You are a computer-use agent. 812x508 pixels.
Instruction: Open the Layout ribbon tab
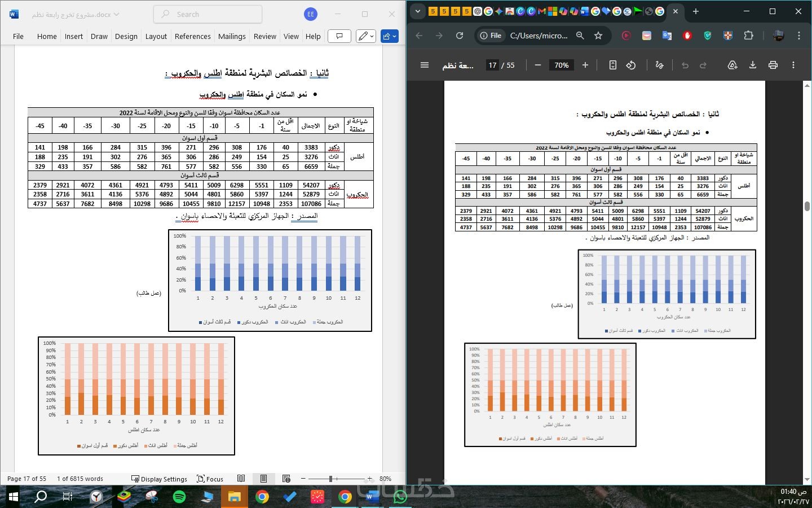[156, 36]
